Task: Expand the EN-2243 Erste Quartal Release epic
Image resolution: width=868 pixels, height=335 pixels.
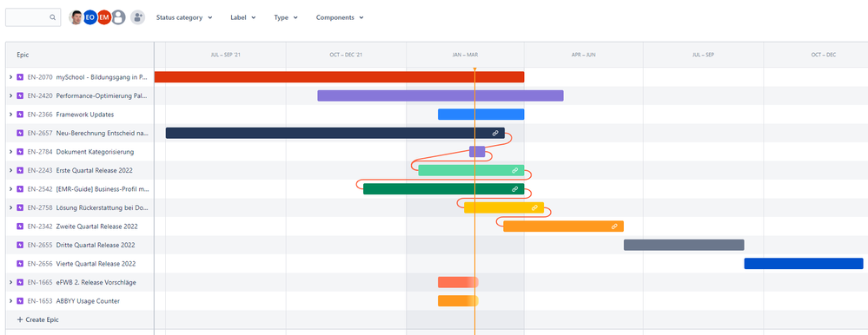Action: point(10,170)
